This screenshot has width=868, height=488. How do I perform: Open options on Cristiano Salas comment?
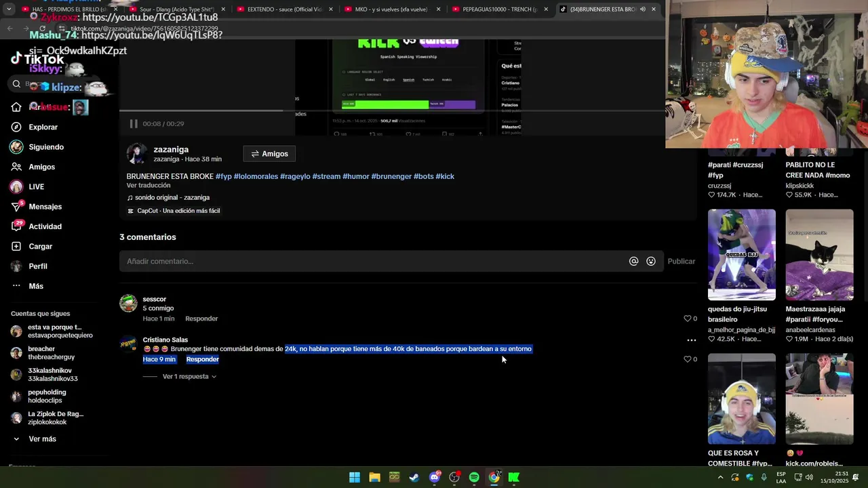[x=691, y=340]
